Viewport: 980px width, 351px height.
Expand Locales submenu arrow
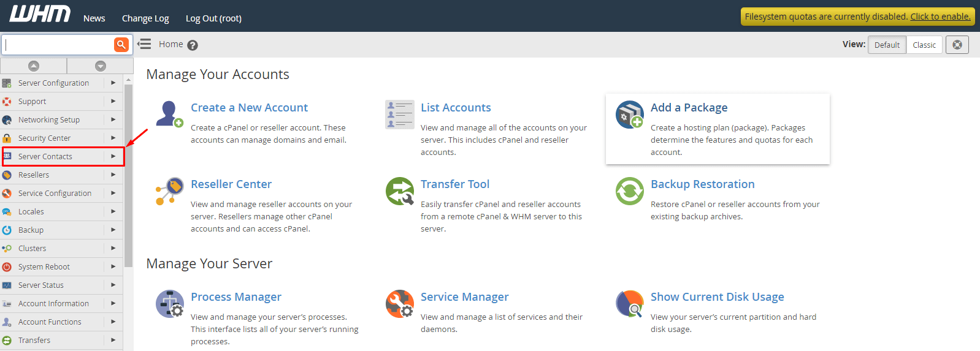click(x=113, y=211)
